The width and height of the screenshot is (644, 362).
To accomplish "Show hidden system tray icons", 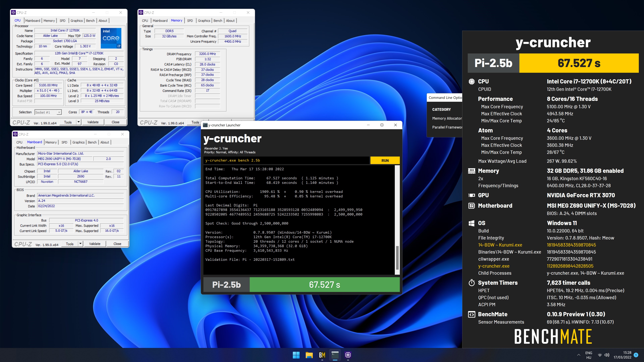I will coord(578,355).
